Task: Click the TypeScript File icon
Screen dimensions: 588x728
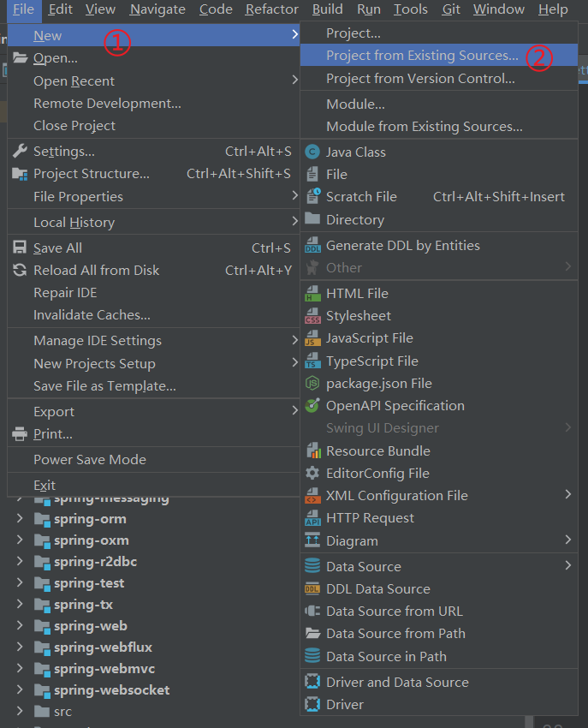Action: coord(312,361)
